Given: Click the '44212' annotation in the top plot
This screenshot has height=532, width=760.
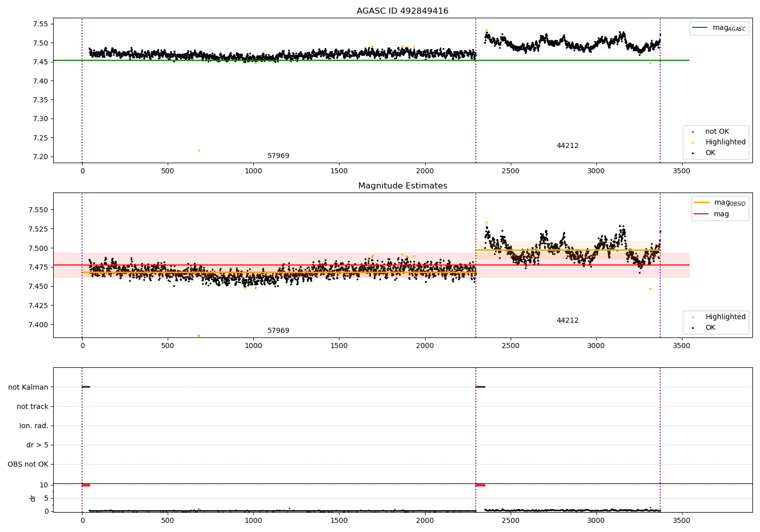Looking at the screenshot, I should [567, 146].
